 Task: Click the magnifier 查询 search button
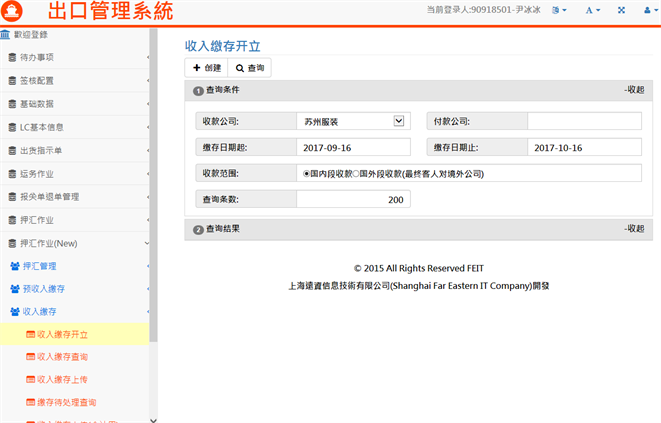click(x=250, y=68)
